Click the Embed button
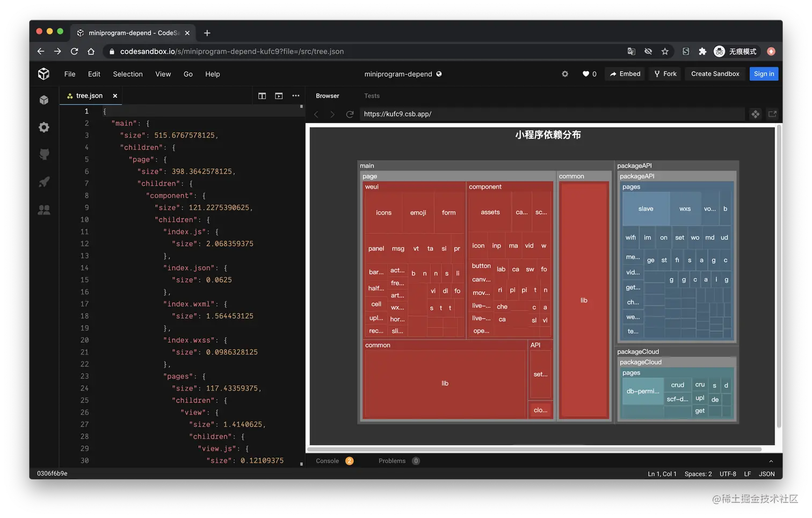812x518 pixels. pos(625,74)
